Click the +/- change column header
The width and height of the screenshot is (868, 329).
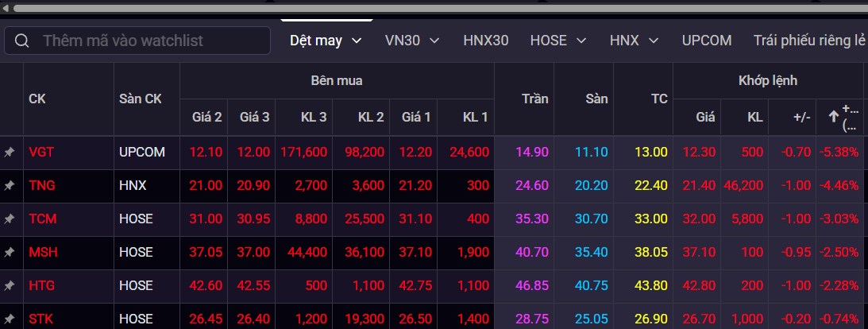tap(802, 117)
